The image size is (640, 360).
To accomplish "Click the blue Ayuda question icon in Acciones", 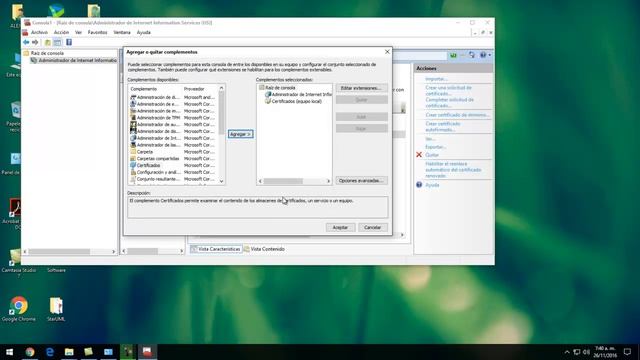I will (x=419, y=184).
